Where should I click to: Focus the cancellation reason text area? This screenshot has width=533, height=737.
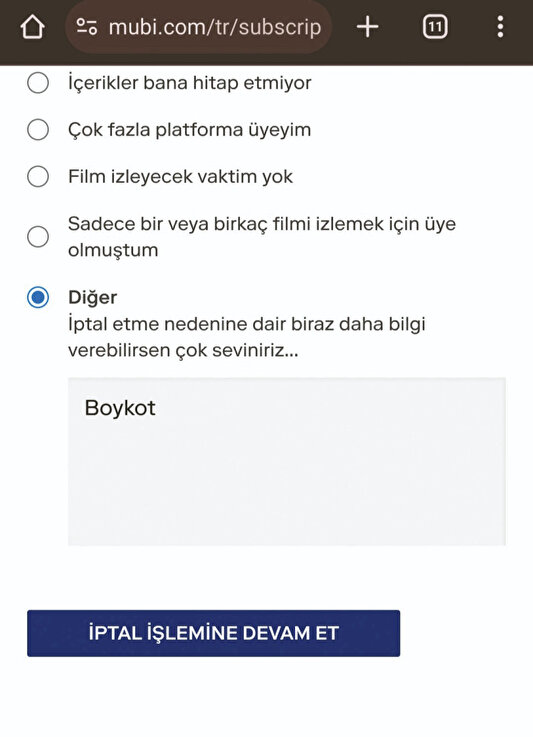click(287, 462)
